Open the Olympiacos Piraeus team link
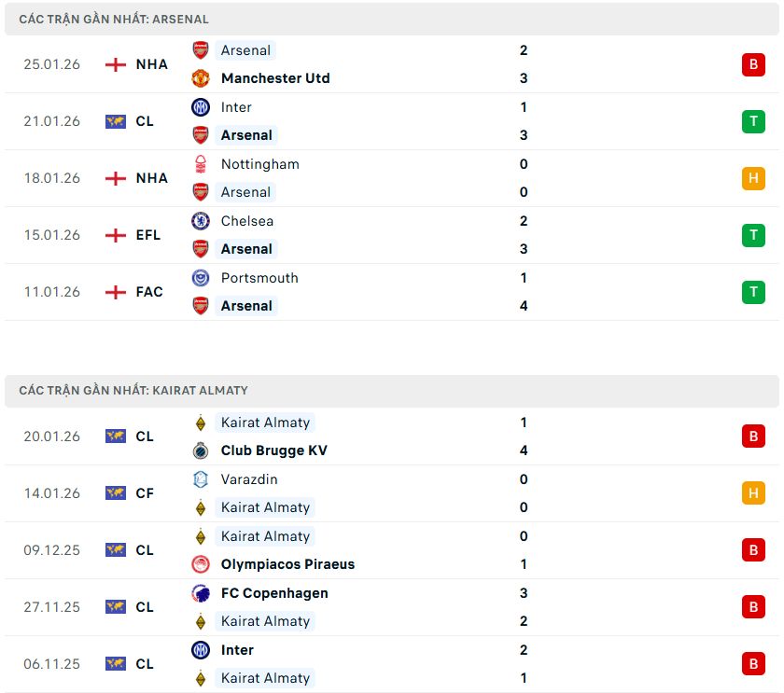 pyautogui.click(x=287, y=564)
